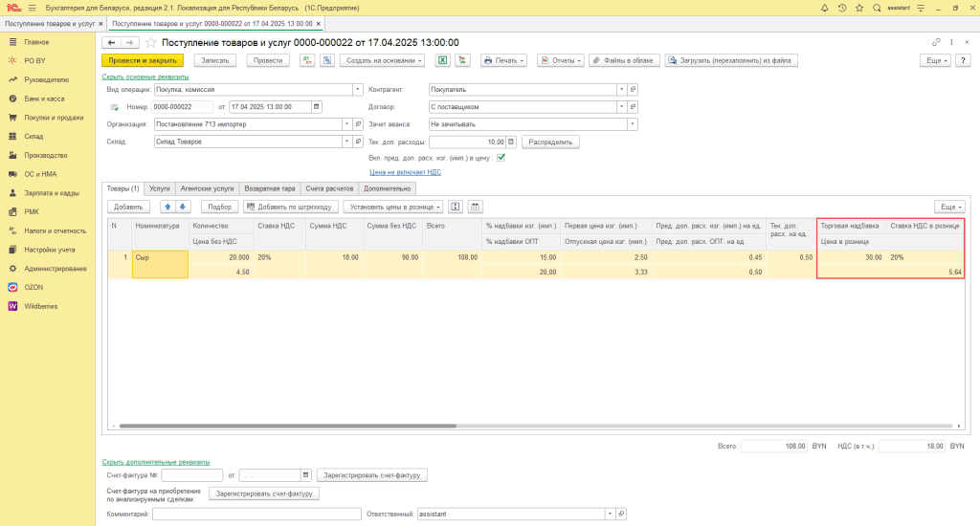The image size is (980, 526).
Task: Switch to Счета расчетов tab
Action: pos(329,188)
